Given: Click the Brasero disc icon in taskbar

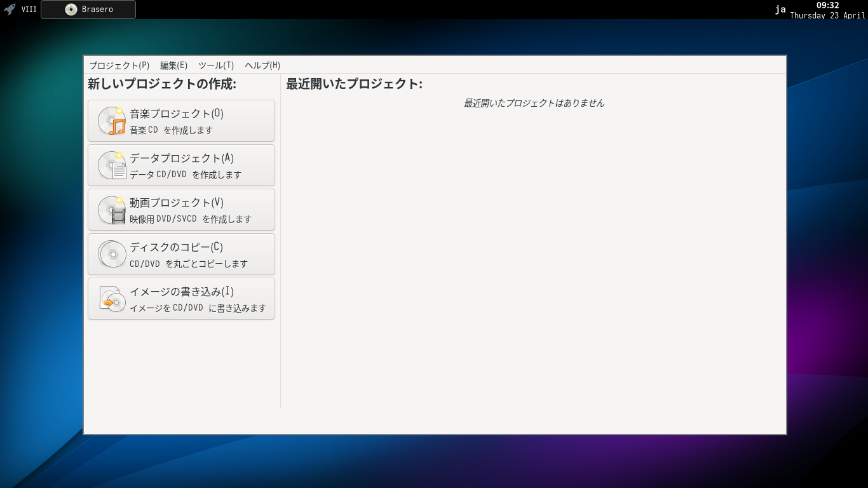Looking at the screenshot, I should point(71,10).
